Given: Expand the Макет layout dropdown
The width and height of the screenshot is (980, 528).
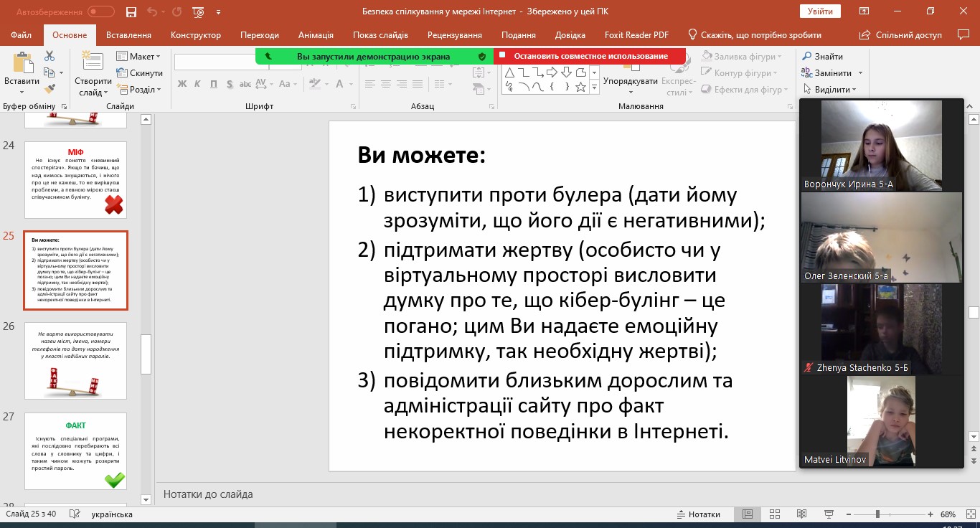Looking at the screenshot, I should tap(141, 57).
